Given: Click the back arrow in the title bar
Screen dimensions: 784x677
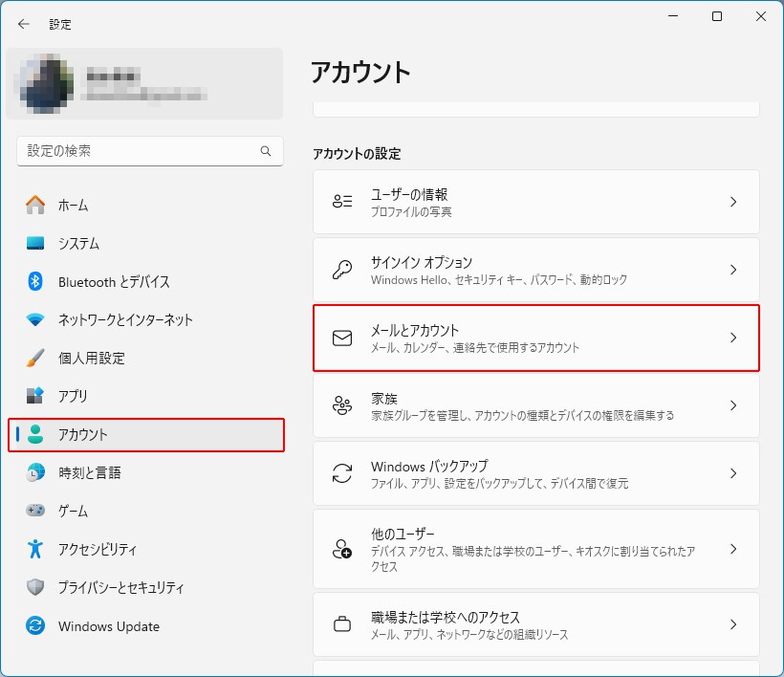Looking at the screenshot, I should (x=24, y=24).
